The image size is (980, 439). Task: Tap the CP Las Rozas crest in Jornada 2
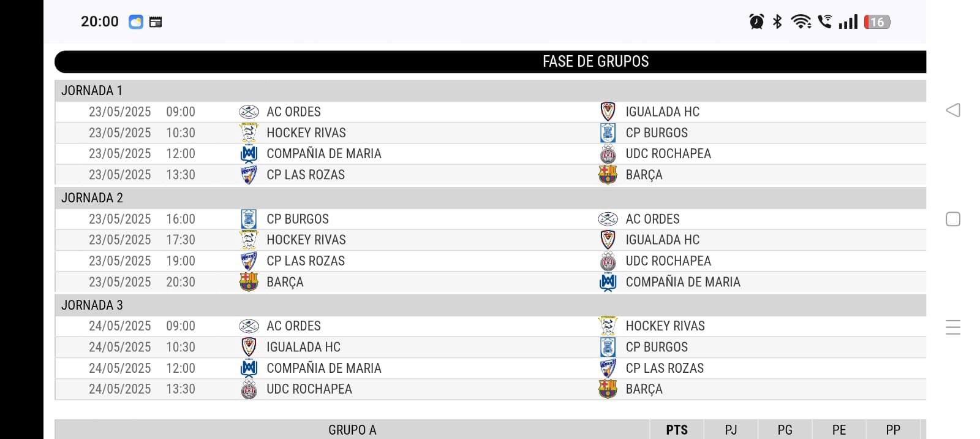tap(249, 261)
